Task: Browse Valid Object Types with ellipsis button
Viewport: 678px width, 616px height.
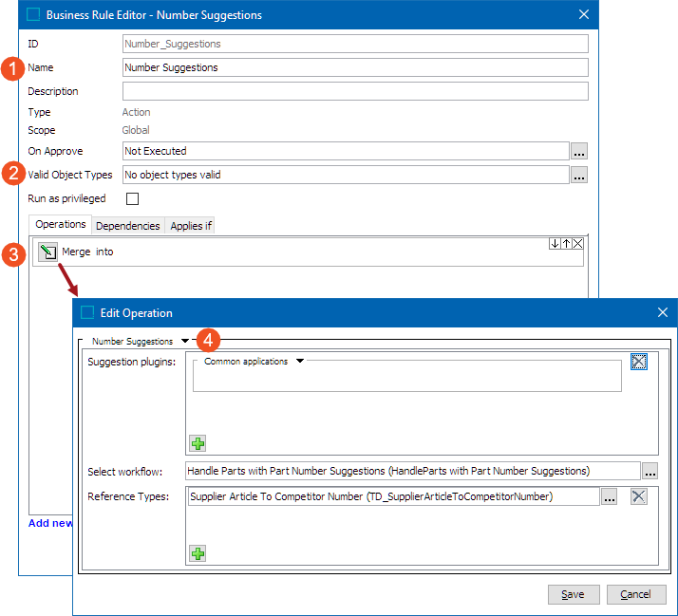Action: (579, 175)
